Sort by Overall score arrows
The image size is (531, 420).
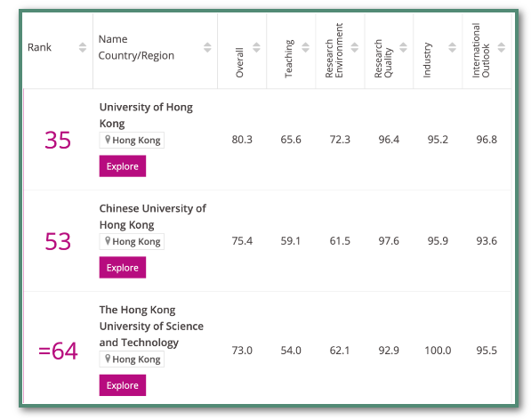click(256, 47)
